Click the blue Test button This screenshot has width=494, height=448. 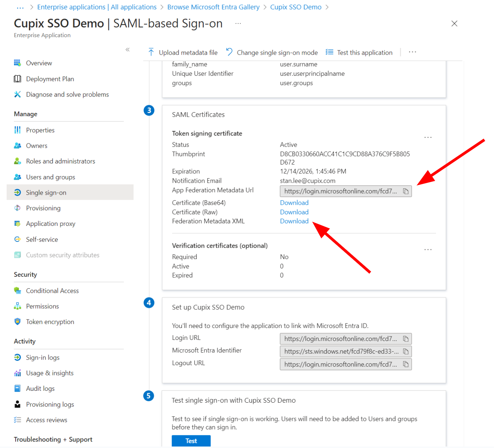click(191, 441)
